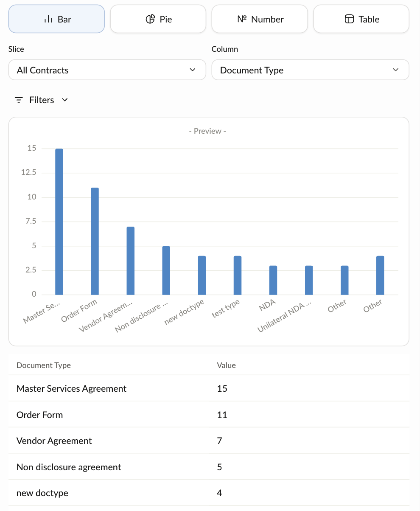Select the new doctype table row label

[x=42, y=493]
